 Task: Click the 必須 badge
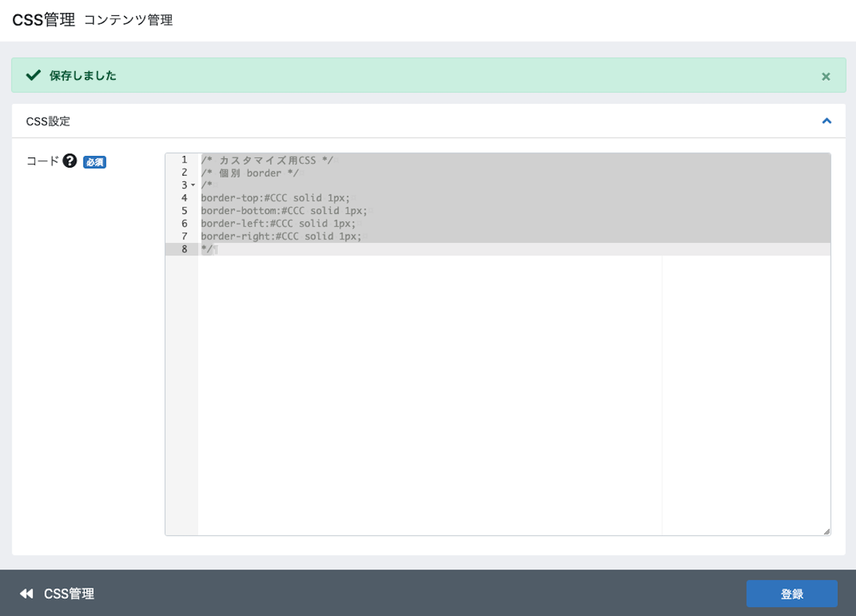tap(94, 163)
